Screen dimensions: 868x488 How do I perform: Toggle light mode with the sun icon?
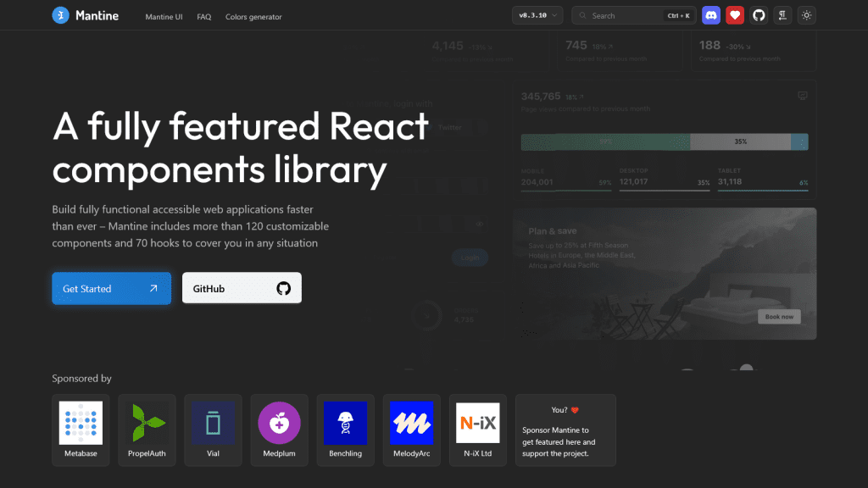click(806, 14)
